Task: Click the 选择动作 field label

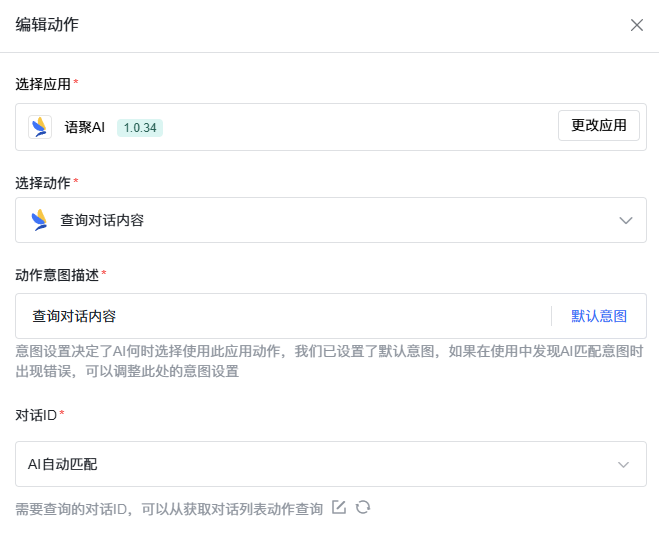Action: tap(43, 183)
